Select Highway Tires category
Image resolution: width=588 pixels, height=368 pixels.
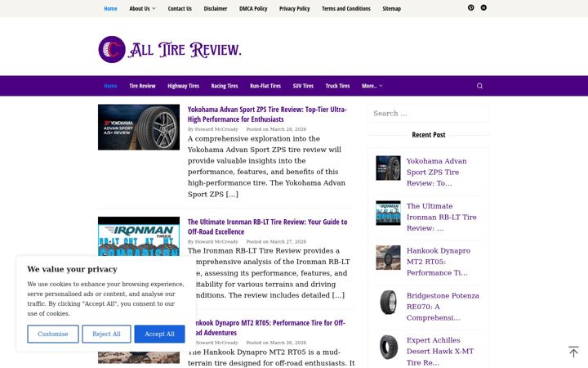tap(183, 86)
